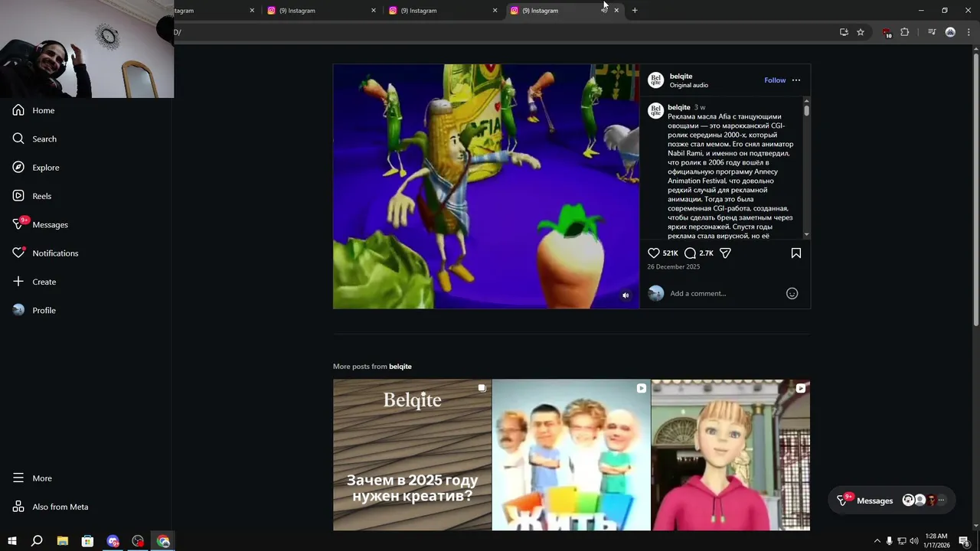Open the emoji picker in comment box
Screen dimensions: 980x551
click(792, 293)
